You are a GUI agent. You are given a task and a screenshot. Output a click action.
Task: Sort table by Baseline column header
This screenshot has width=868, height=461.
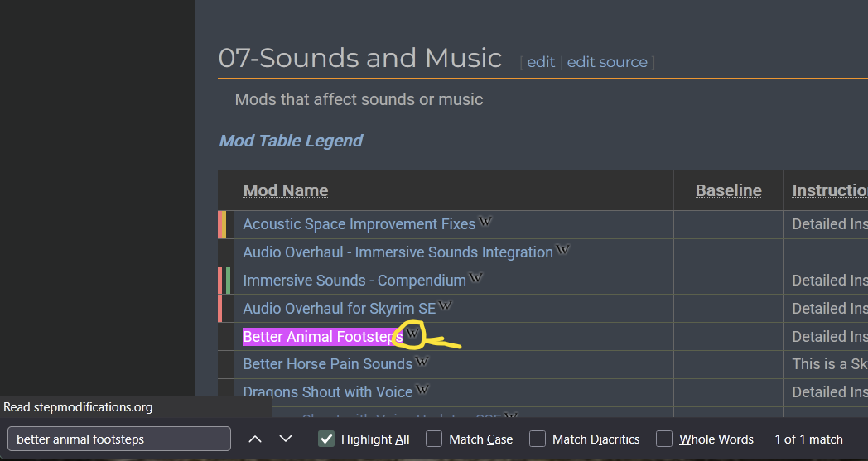[728, 191]
